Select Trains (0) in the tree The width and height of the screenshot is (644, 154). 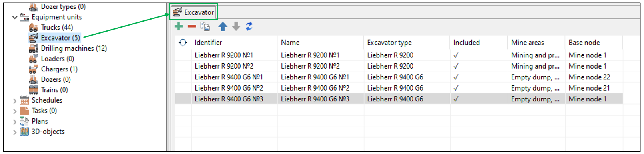(x=54, y=90)
